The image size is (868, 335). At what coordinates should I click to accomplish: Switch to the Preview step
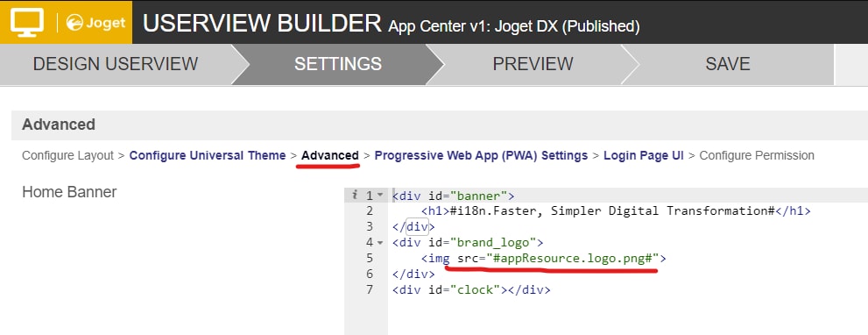pos(533,64)
